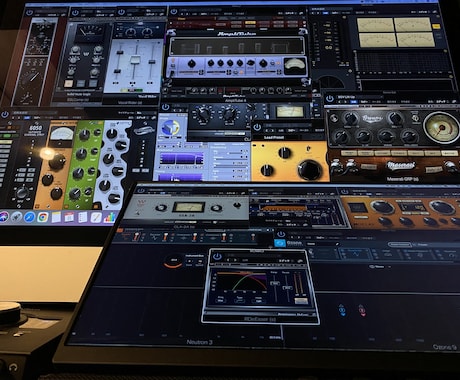The width and height of the screenshot is (460, 380).
Task: Open Ozone preset name dropdown
Action: click(323, 244)
